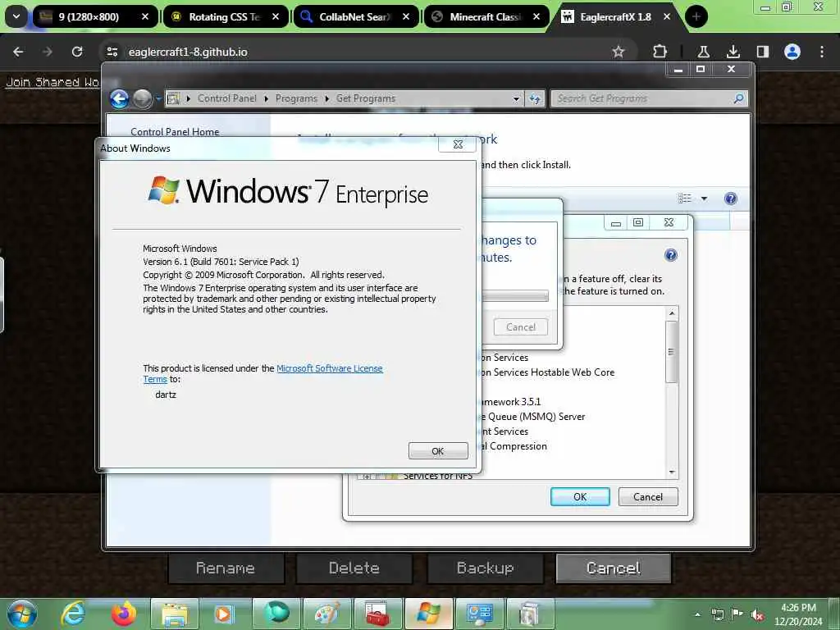Select the Queue (MSMQ) Server row
The image size is (840, 630).
coord(532,416)
